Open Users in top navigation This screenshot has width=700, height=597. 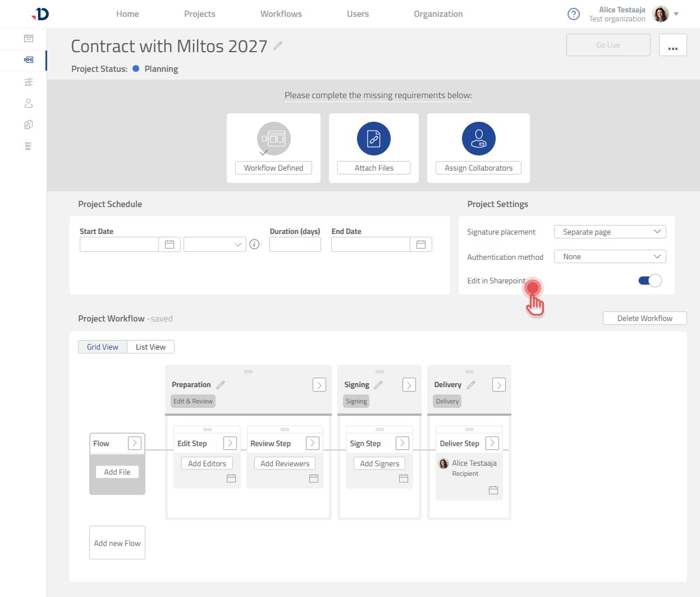click(358, 14)
